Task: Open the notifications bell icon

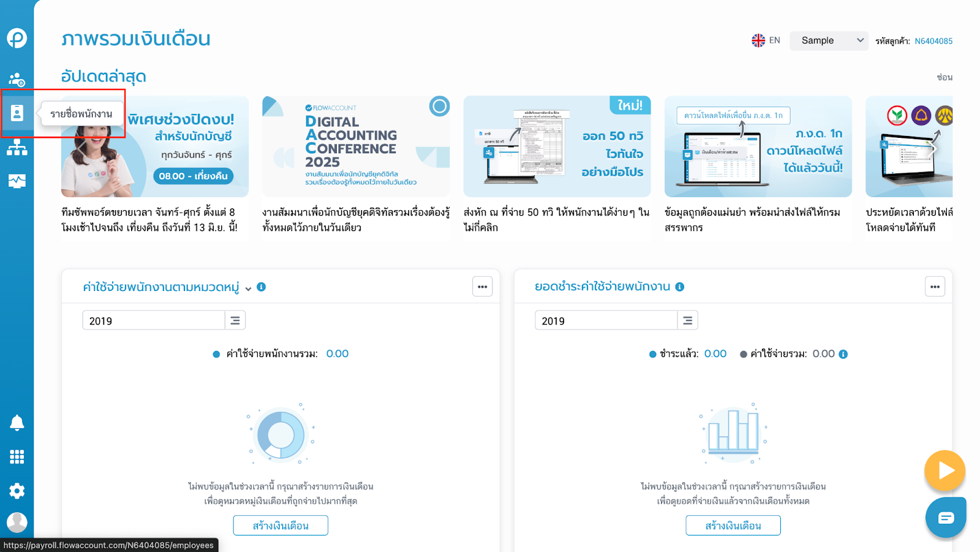Action: pyautogui.click(x=17, y=423)
